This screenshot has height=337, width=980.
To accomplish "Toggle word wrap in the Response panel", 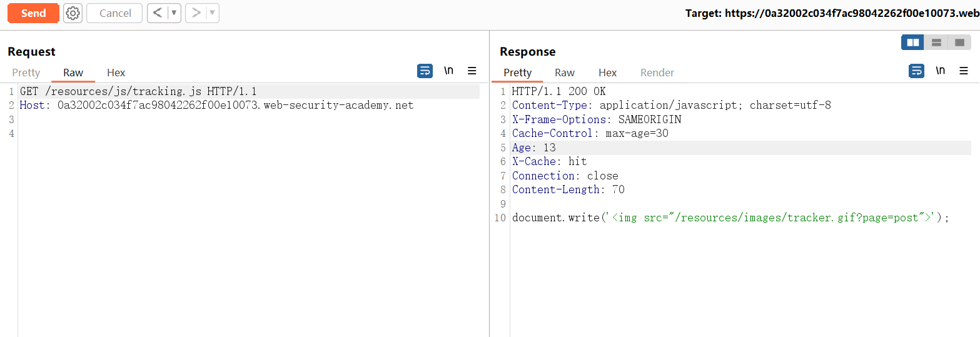I will 916,71.
